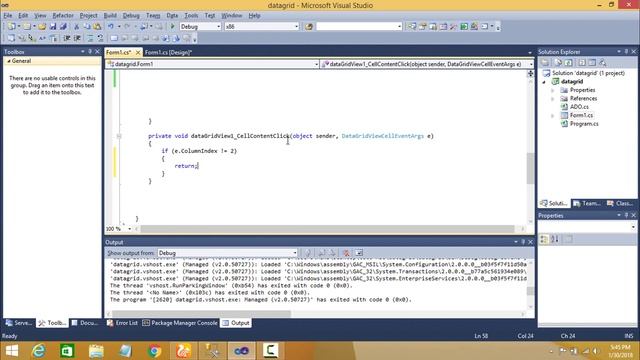Select References in Solution Explorer
Screen dimensions: 640x360
583,98
